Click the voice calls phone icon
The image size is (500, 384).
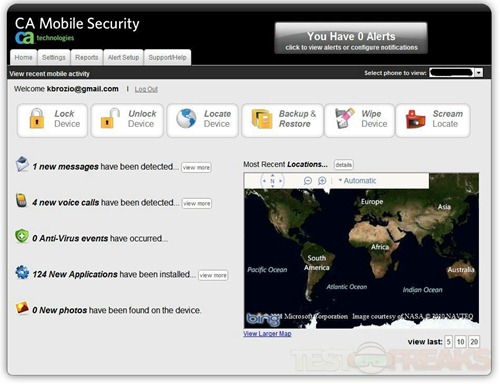pyautogui.click(x=22, y=200)
